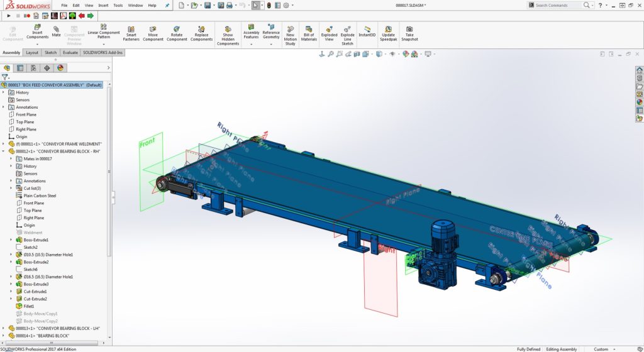Collapse CONVEYOR BEARING BLOCK - RH node
644x352 pixels.
(x=3, y=151)
